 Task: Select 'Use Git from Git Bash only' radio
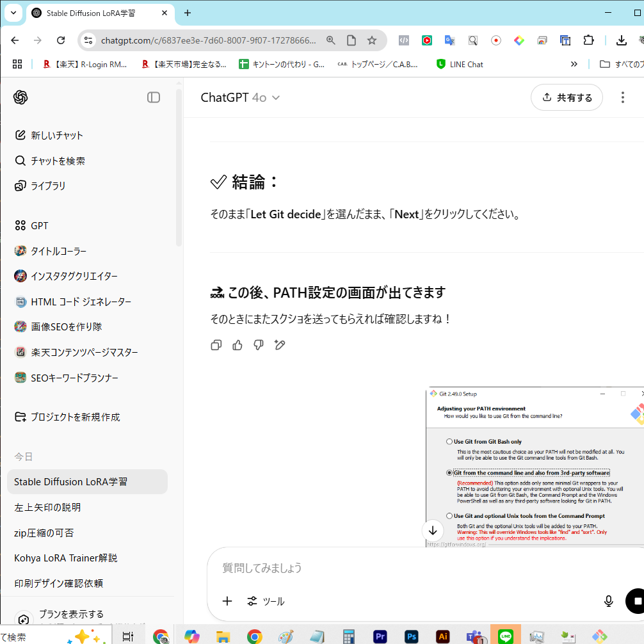pyautogui.click(x=449, y=442)
